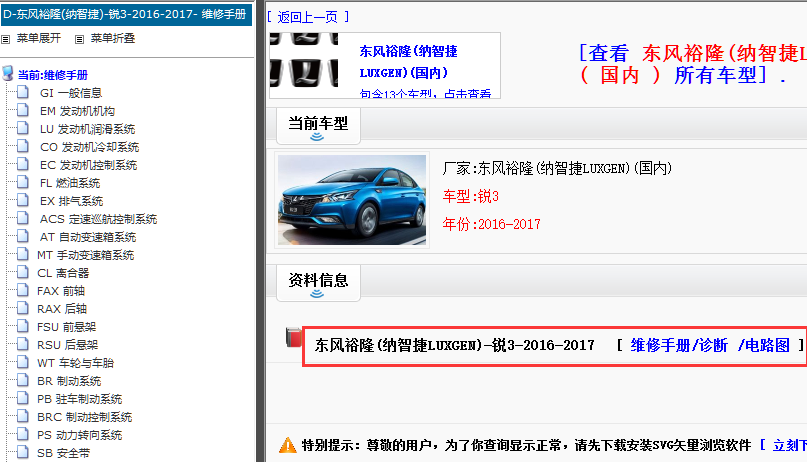Click the page icon beside PS 动力转向系统
This screenshot has width=807, height=462.
[23, 435]
